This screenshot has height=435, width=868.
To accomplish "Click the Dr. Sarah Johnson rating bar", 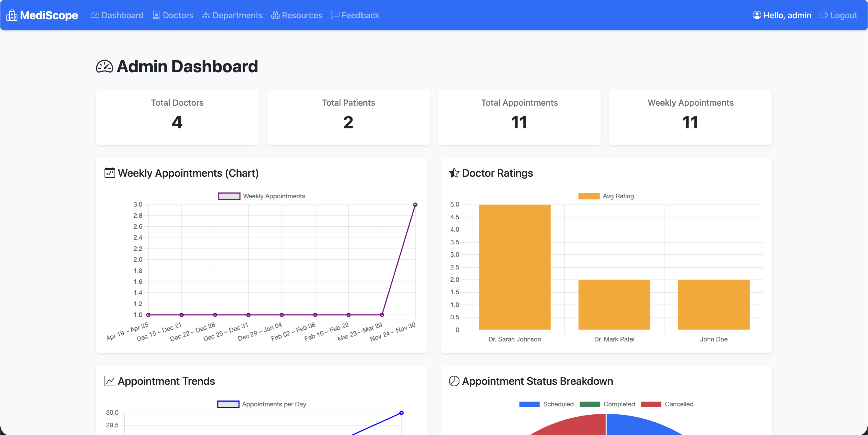I will [x=515, y=267].
